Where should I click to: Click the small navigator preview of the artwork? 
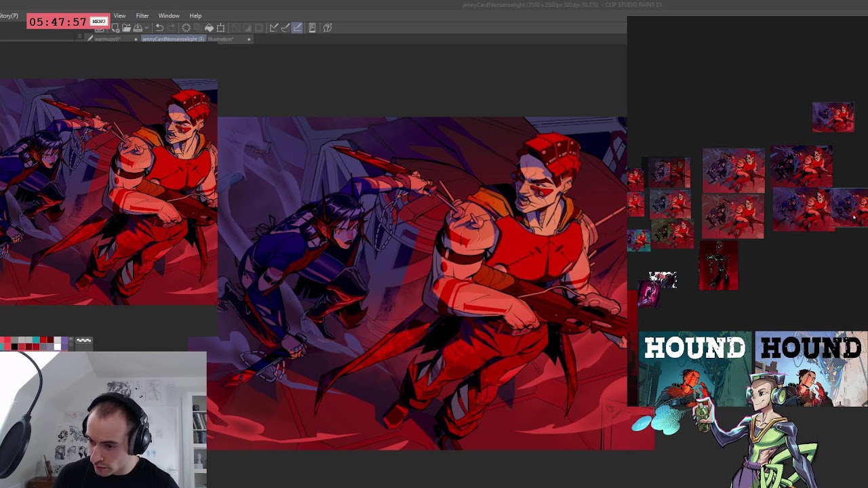pos(108,192)
